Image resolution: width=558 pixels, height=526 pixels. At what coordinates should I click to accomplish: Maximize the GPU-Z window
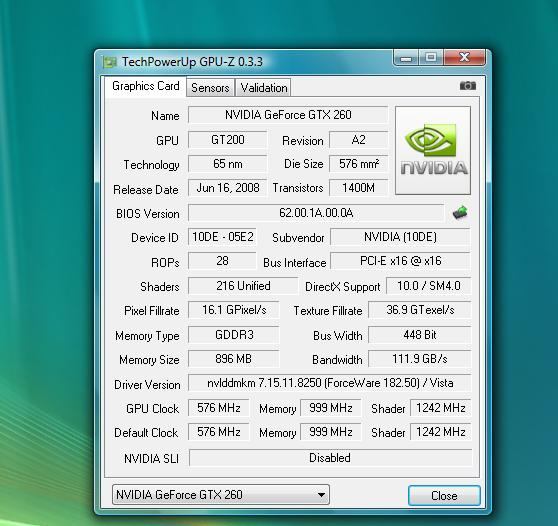click(x=431, y=58)
